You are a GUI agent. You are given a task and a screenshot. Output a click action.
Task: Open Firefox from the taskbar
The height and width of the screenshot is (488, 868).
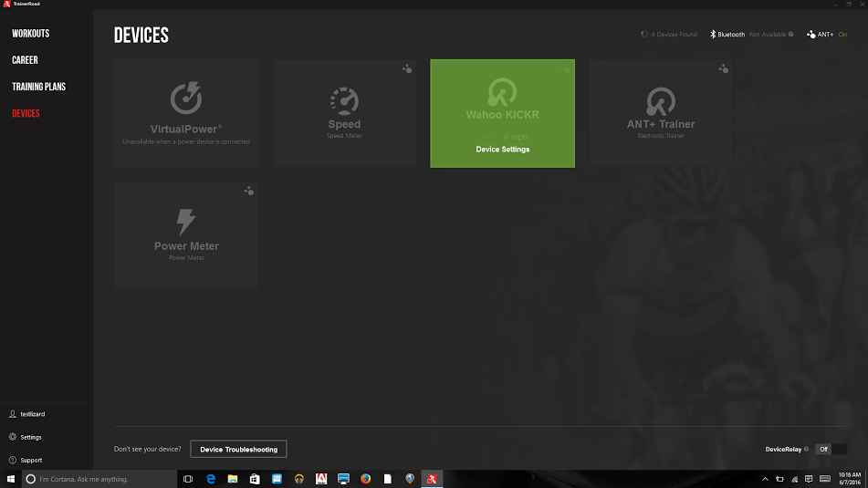365,479
